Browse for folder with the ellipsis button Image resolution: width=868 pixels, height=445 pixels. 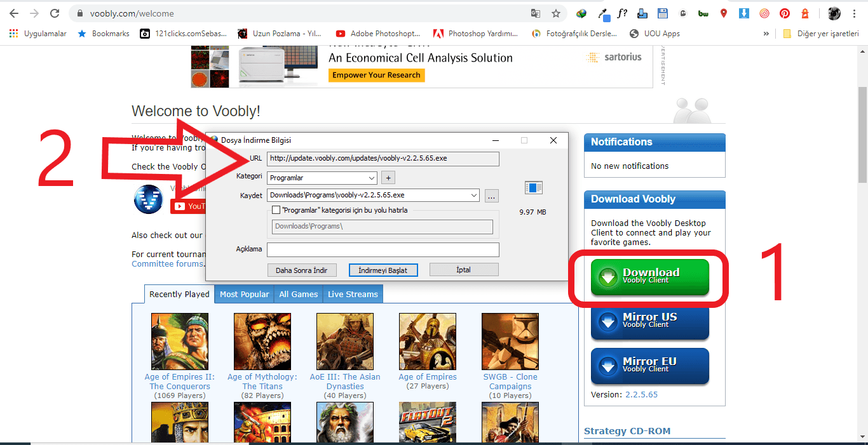(x=491, y=196)
